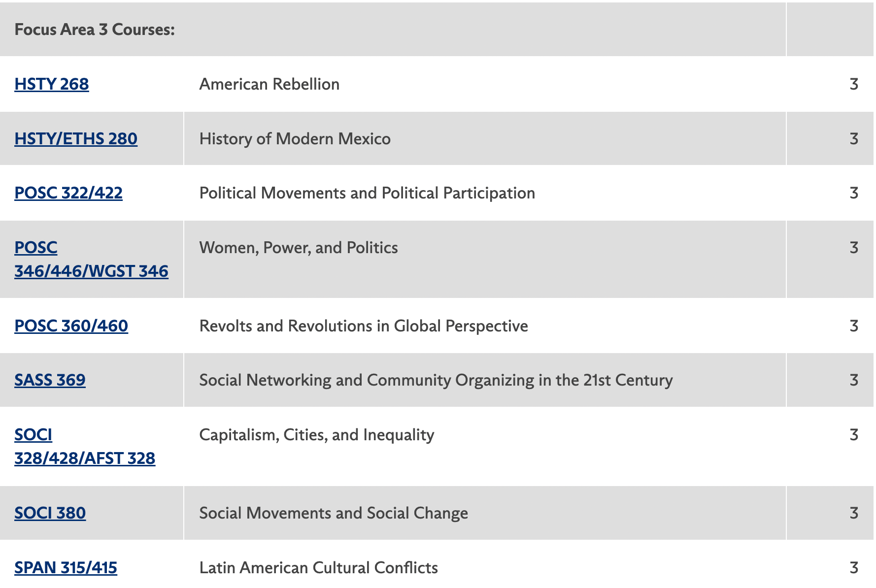Follow the POSC 322/422 link

(x=68, y=193)
